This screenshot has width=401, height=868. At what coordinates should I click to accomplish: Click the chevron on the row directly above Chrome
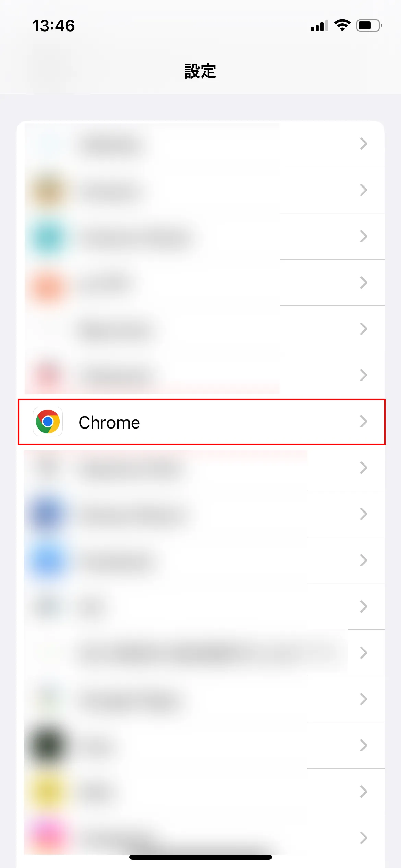(x=364, y=375)
